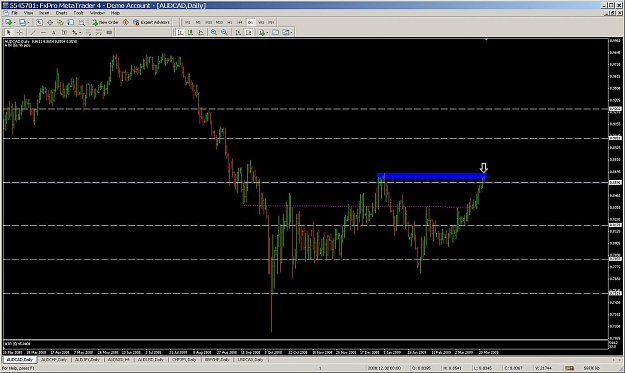This screenshot has height=373, width=625.
Task: Open the Insert menu
Action: [44, 13]
